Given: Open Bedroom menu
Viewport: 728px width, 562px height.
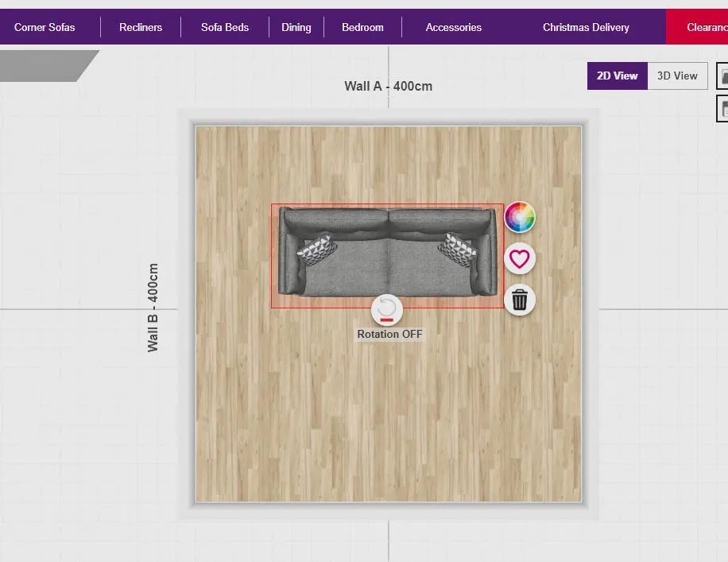Looking at the screenshot, I should tap(362, 27).
